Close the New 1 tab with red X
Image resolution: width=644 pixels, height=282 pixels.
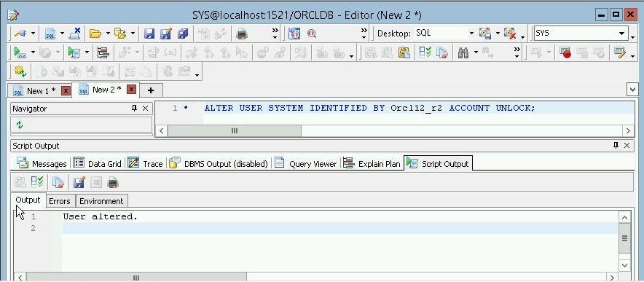click(x=66, y=90)
